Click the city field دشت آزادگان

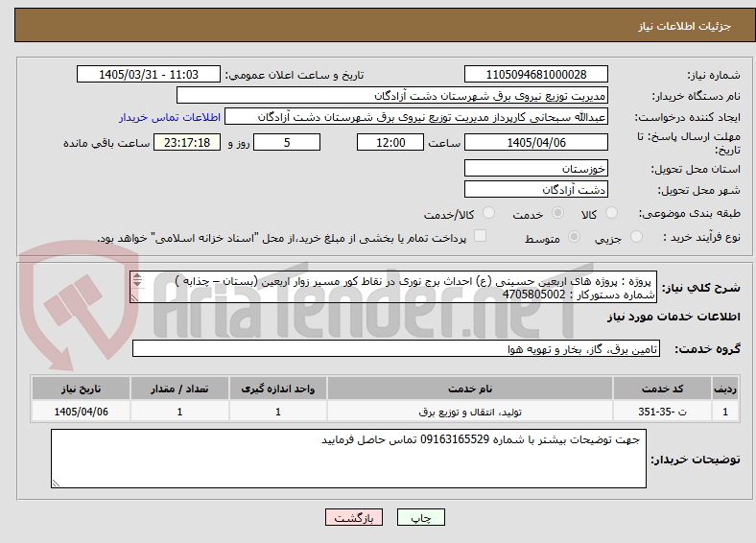point(536,190)
